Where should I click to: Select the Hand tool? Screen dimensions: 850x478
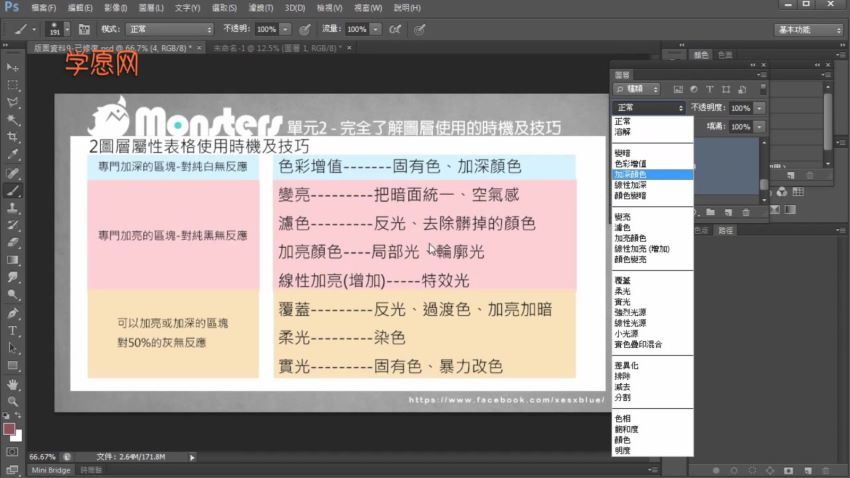13,383
